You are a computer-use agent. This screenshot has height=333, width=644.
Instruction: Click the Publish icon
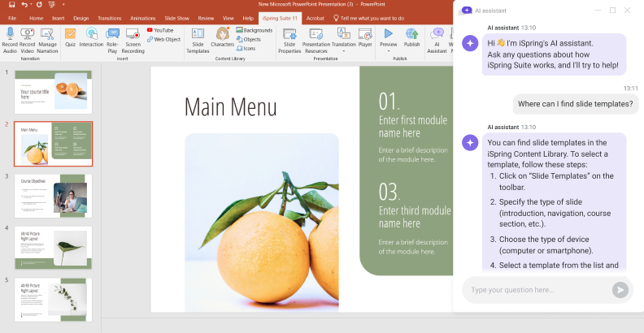411,33
